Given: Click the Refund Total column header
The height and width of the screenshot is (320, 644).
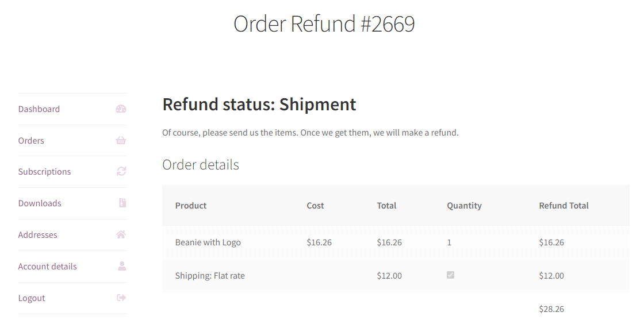Looking at the screenshot, I should 563,206.
